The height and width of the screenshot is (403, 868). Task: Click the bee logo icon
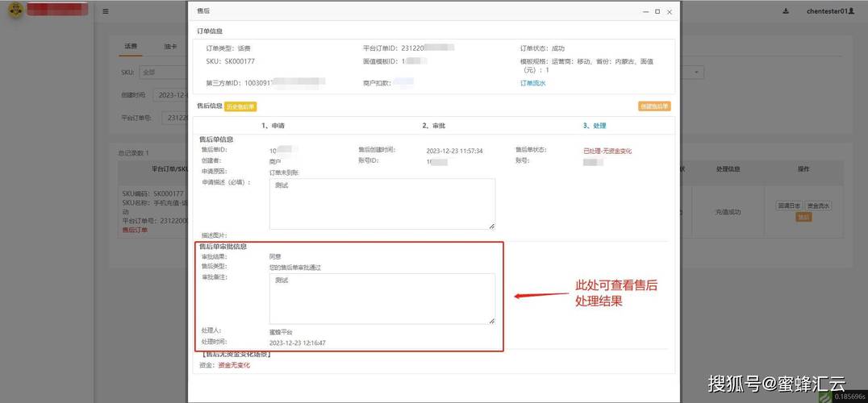(15, 10)
